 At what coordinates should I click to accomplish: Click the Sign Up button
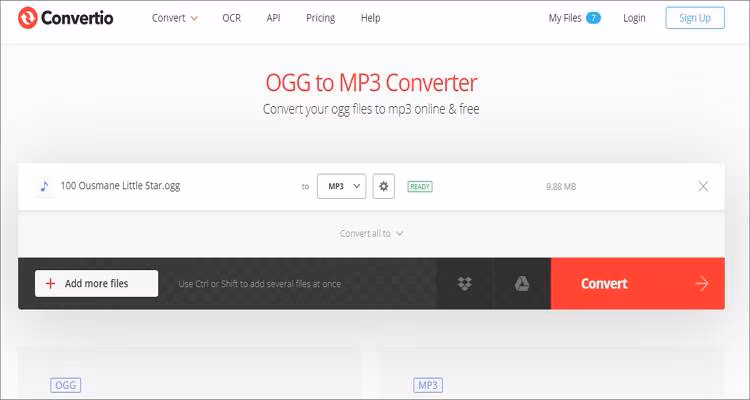(695, 18)
